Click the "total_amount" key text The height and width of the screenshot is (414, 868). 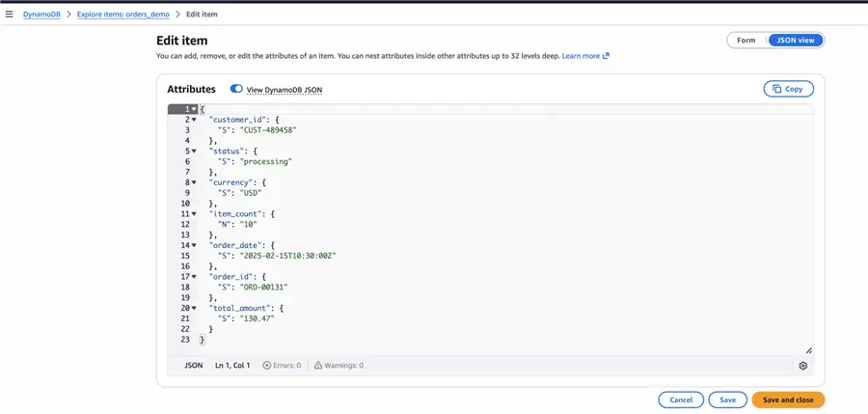point(239,308)
